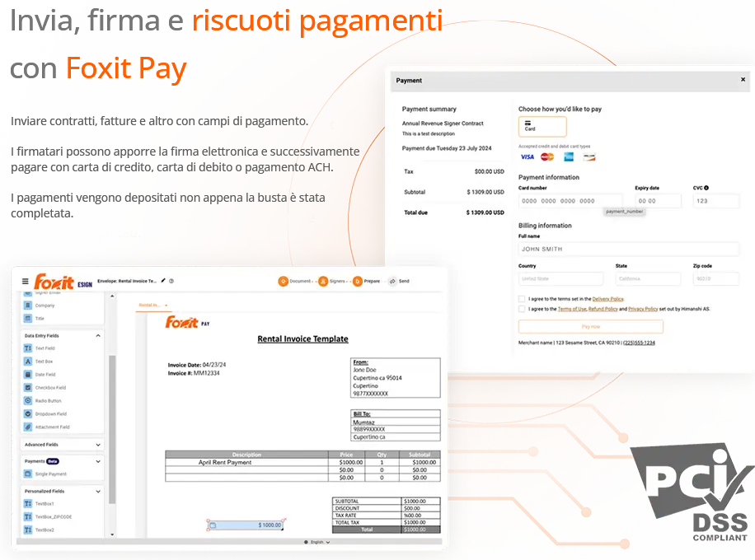Edit envelope name with pencil icon
The width and height of the screenshot is (755, 560).
163,281
